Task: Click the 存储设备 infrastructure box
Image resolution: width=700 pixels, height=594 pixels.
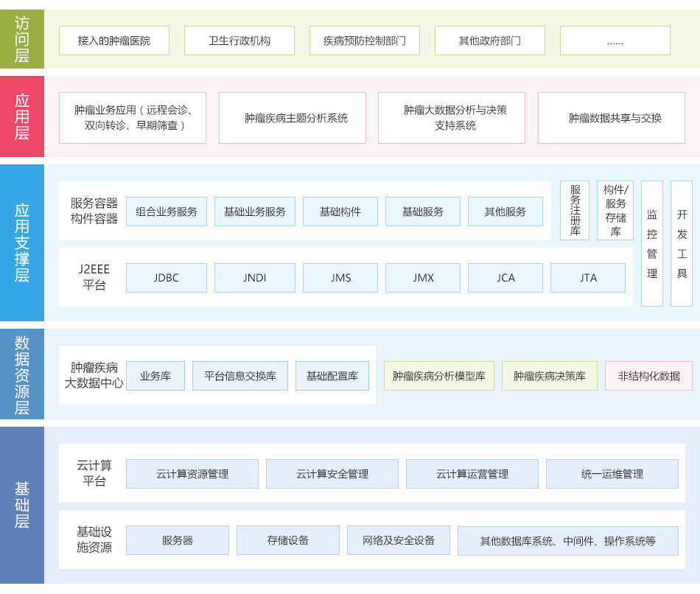Action: [x=287, y=540]
